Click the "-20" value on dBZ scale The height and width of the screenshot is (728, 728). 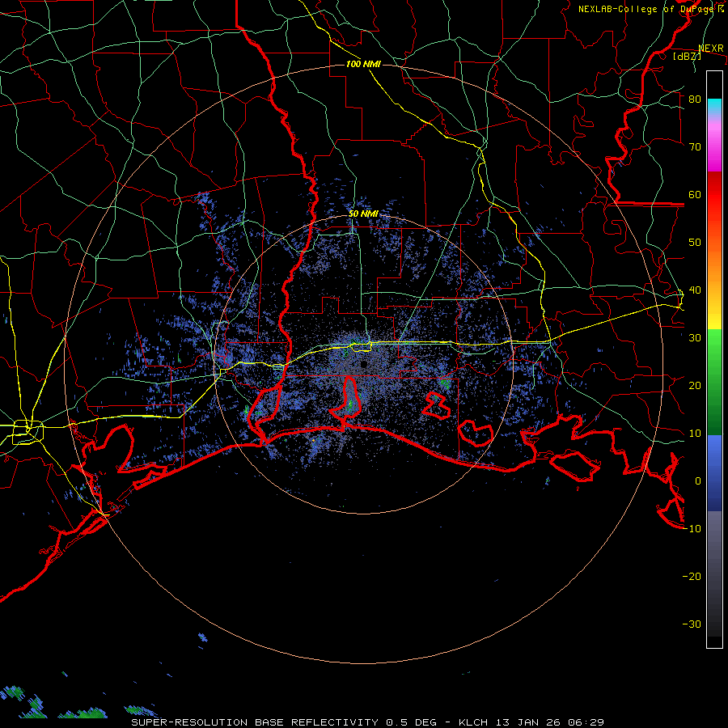[692, 577]
